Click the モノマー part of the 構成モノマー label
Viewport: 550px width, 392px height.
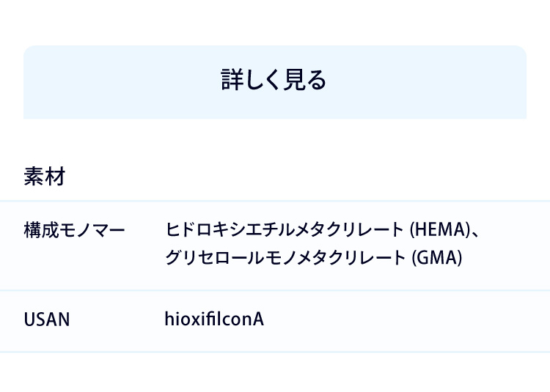point(92,230)
